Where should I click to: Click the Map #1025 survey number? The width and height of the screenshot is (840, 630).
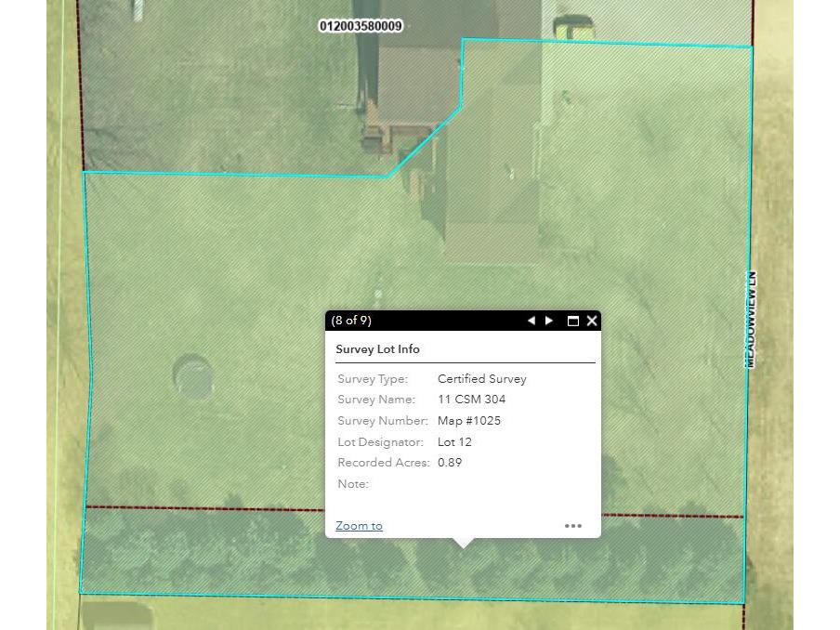469,421
